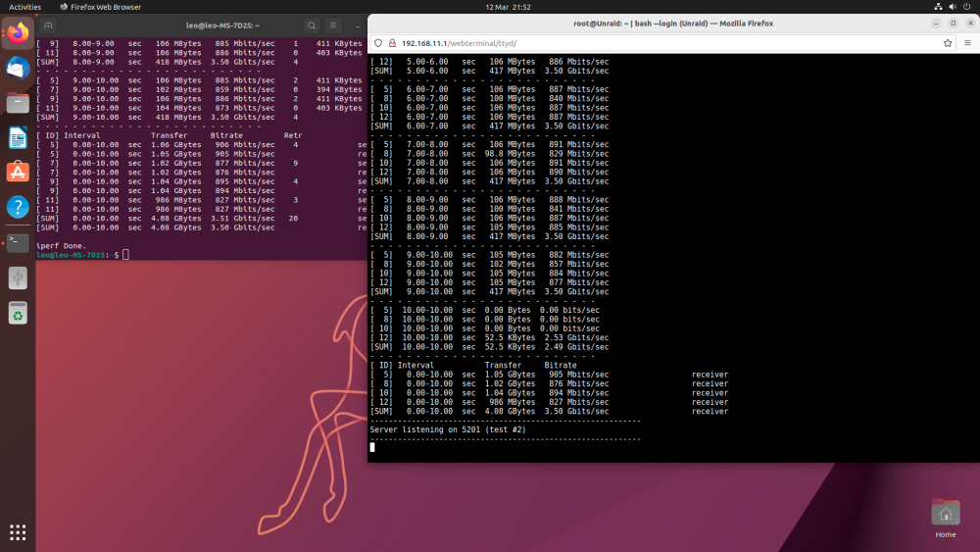980x552 pixels.
Task: Click 'iperf Done.' text in terminal
Action: click(x=61, y=246)
